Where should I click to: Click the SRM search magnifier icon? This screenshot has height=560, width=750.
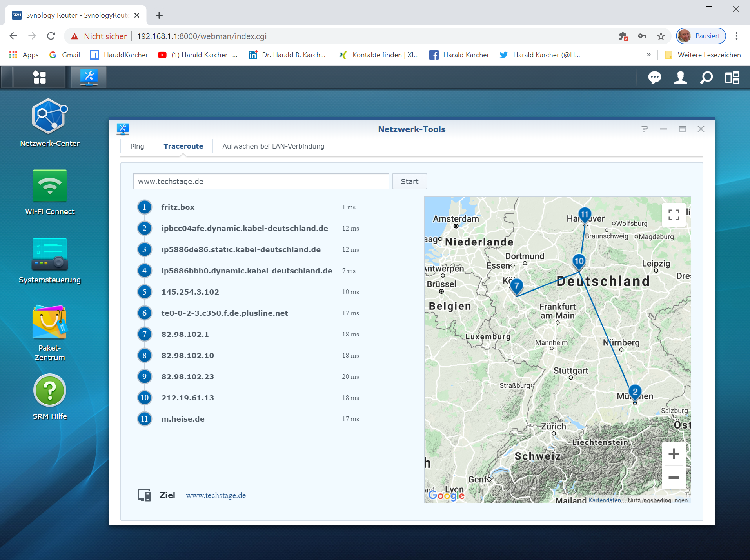pyautogui.click(x=706, y=78)
